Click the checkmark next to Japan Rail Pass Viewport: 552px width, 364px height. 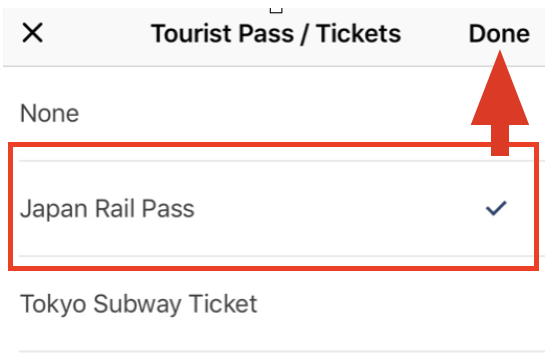(496, 208)
